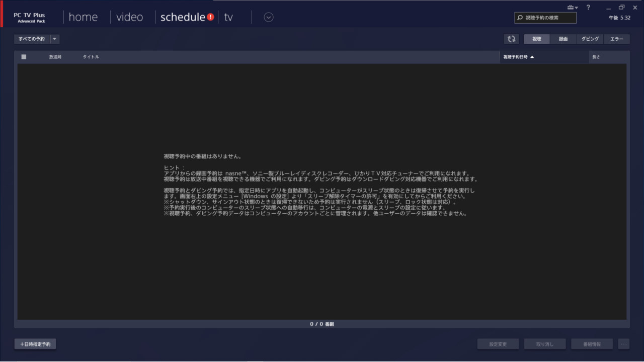Open the tv tab
Screen dimensions: 644x362
[x=228, y=17]
